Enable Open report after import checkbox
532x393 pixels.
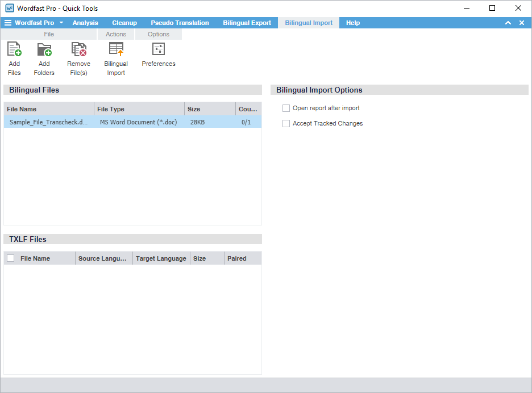pyautogui.click(x=286, y=108)
